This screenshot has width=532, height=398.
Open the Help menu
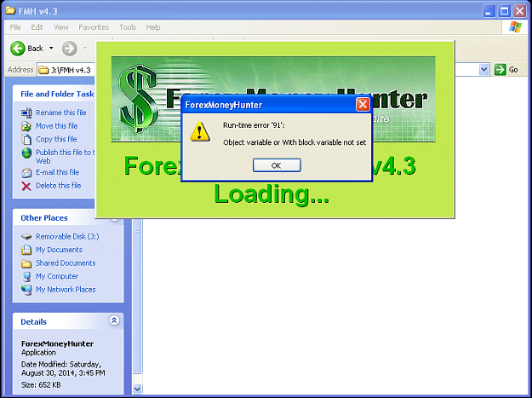click(153, 27)
